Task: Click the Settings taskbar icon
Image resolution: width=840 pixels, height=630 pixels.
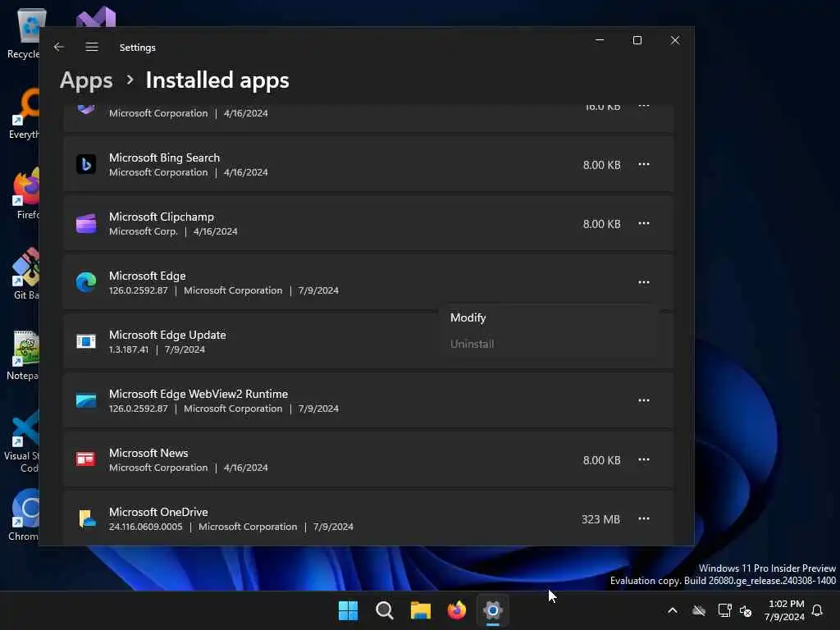Action: pyautogui.click(x=493, y=610)
